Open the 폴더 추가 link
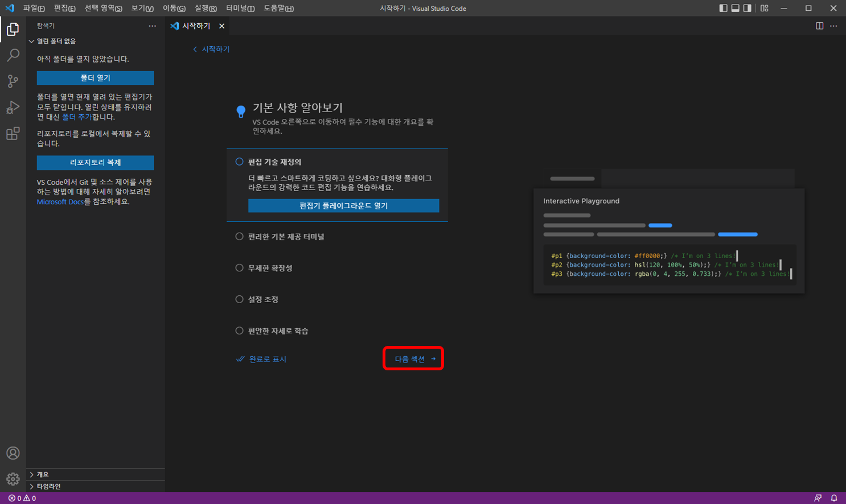Viewport: 846px width, 504px height. point(76,117)
